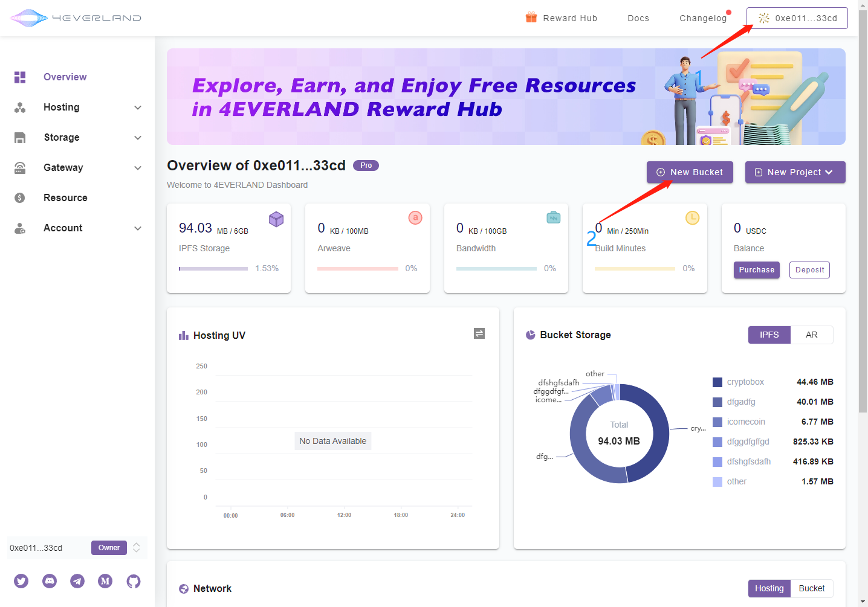This screenshot has height=607, width=868.
Task: Click the Network globe icon
Action: pyautogui.click(x=184, y=589)
